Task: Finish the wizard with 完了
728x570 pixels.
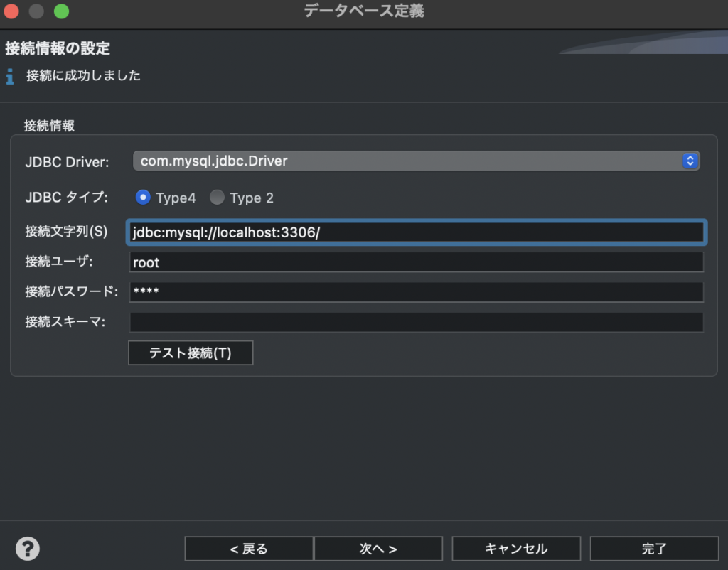Action: (x=654, y=549)
